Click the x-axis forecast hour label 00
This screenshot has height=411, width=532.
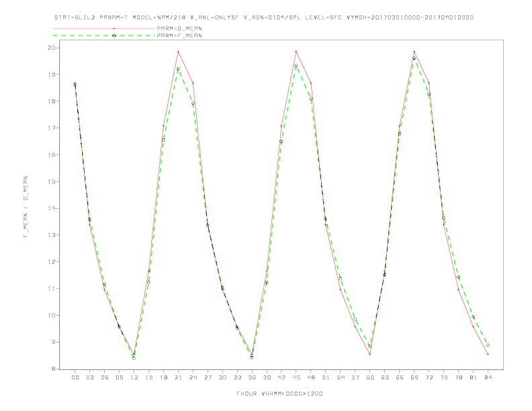point(75,377)
